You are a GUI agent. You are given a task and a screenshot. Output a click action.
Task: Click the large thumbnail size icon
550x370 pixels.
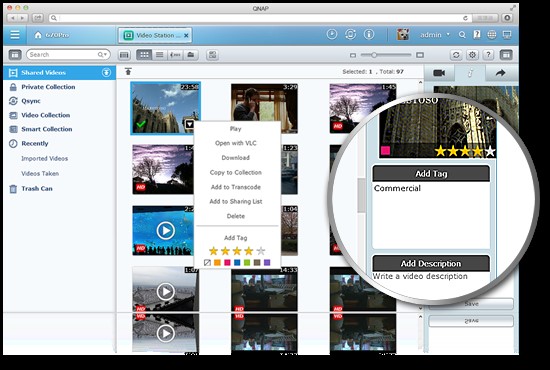pyautogui.click(x=420, y=55)
